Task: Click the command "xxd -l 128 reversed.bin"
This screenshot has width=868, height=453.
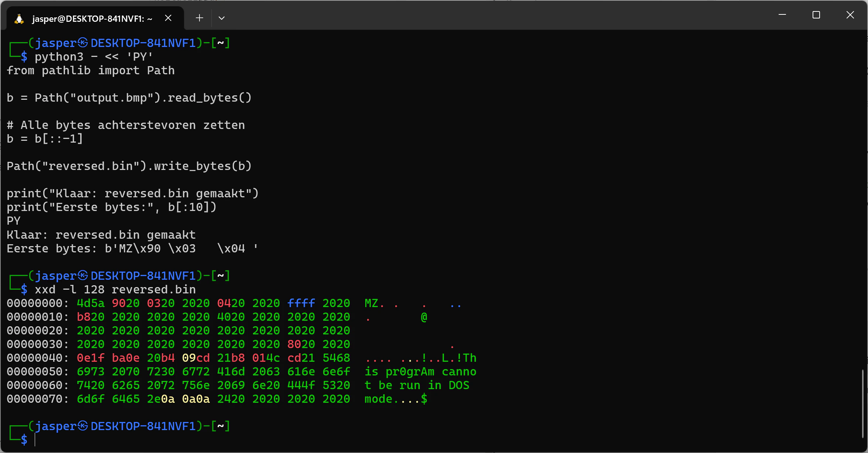Action: coord(115,289)
